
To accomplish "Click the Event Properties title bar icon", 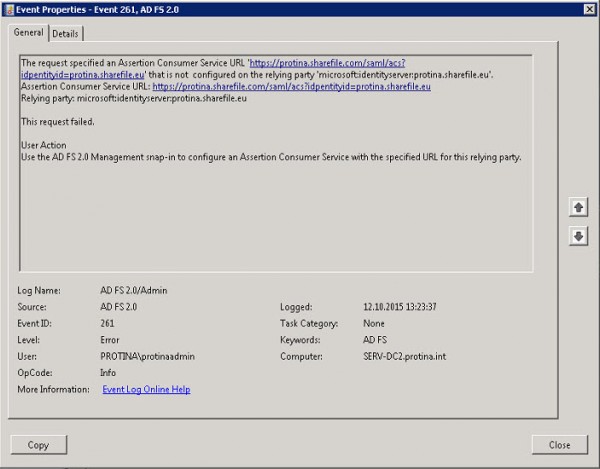I will point(10,10).
